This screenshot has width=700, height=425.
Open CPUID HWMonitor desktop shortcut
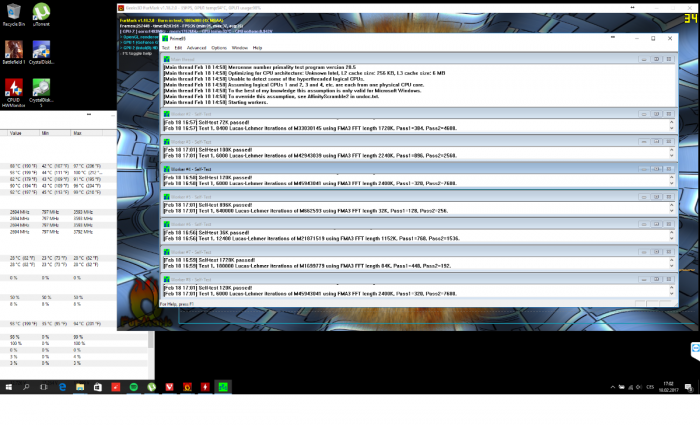coord(14,87)
